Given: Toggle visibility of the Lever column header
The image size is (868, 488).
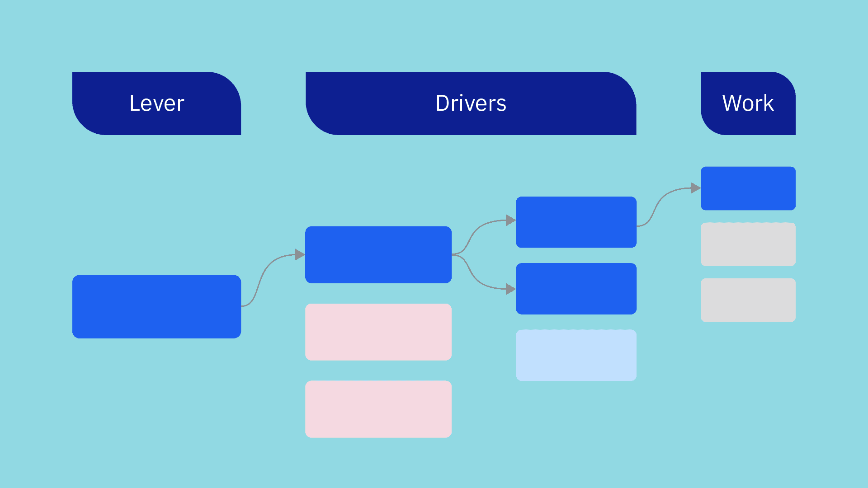Looking at the screenshot, I should (156, 103).
